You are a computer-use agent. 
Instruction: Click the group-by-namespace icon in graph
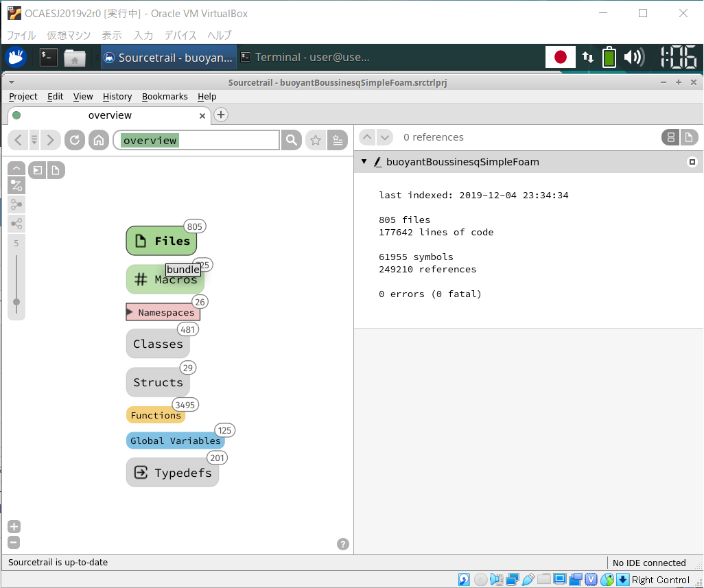coord(37,170)
